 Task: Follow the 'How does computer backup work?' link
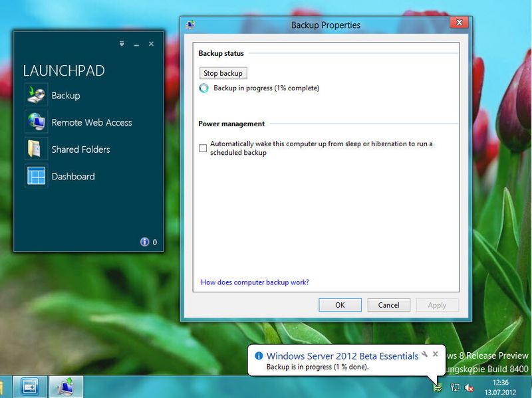point(255,282)
